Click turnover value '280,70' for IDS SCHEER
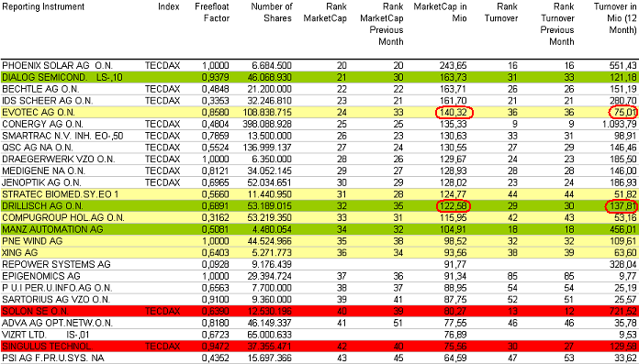The width and height of the screenshot is (639, 364). 622,101
